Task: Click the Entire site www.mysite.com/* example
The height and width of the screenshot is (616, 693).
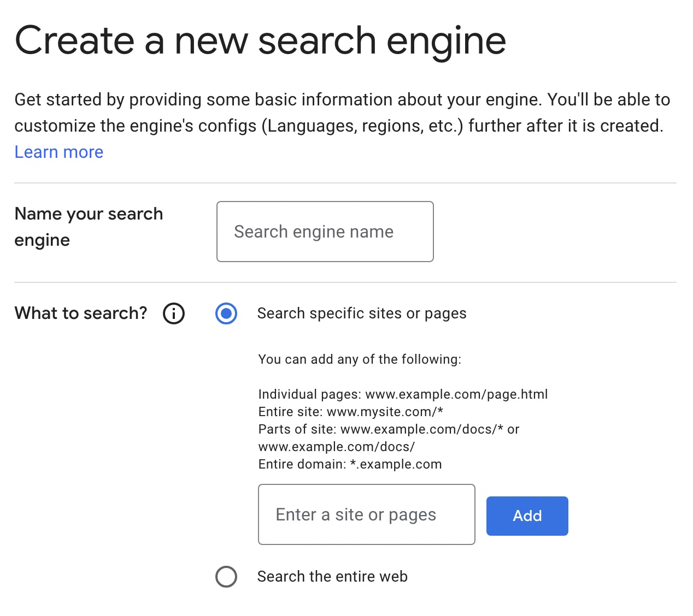Action: click(x=350, y=412)
